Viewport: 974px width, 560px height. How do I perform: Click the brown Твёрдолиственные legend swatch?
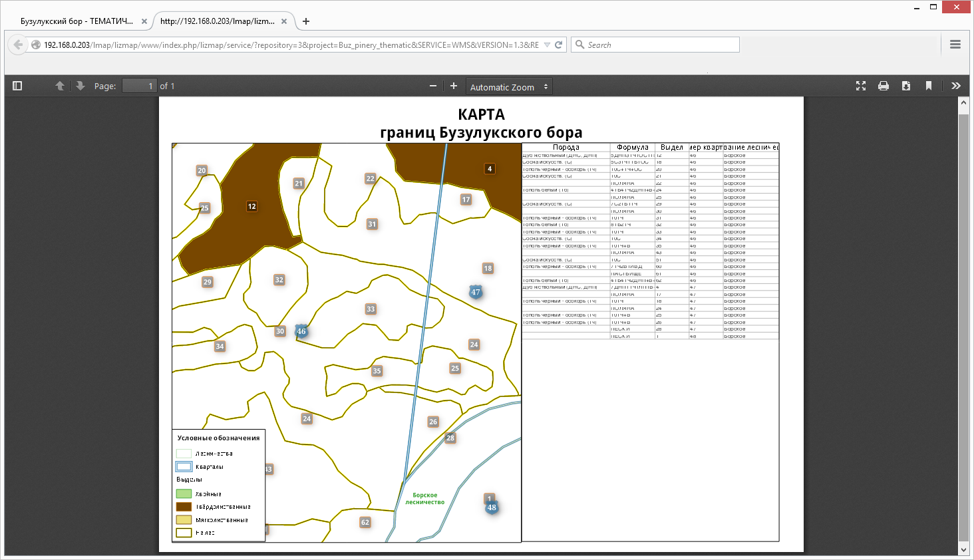[x=184, y=507]
